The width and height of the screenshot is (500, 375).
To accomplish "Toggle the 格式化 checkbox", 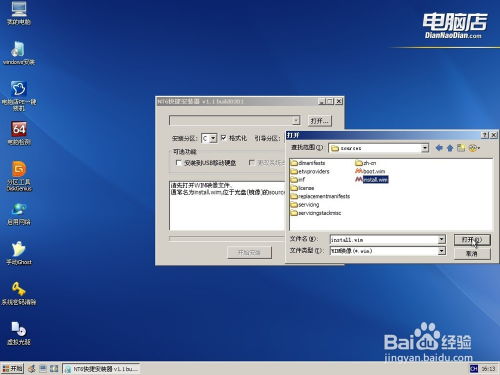I will pos(223,137).
